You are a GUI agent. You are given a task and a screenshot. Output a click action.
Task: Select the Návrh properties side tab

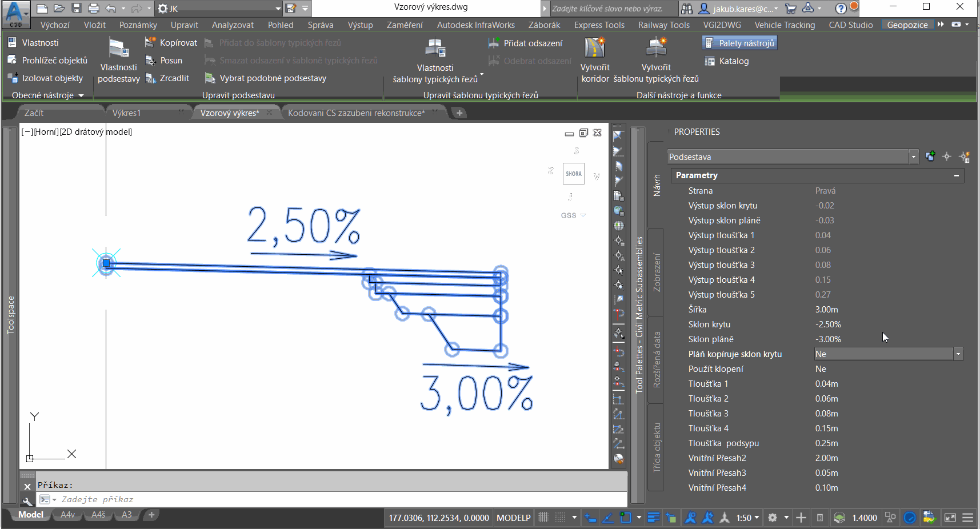(657, 186)
